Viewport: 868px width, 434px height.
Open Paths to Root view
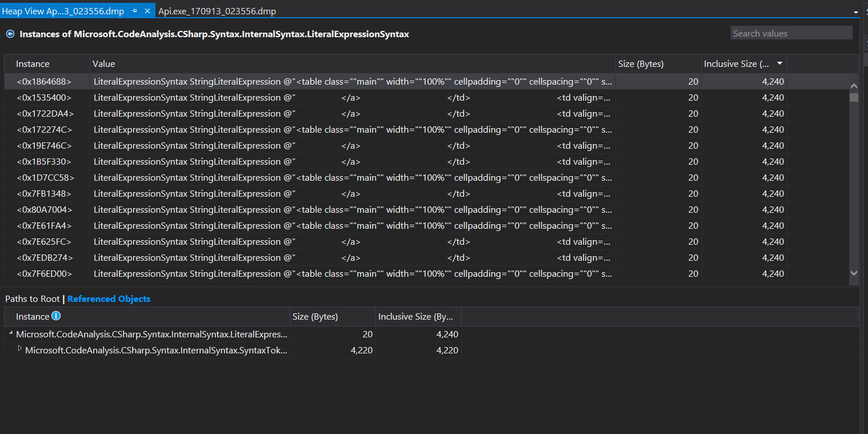33,299
